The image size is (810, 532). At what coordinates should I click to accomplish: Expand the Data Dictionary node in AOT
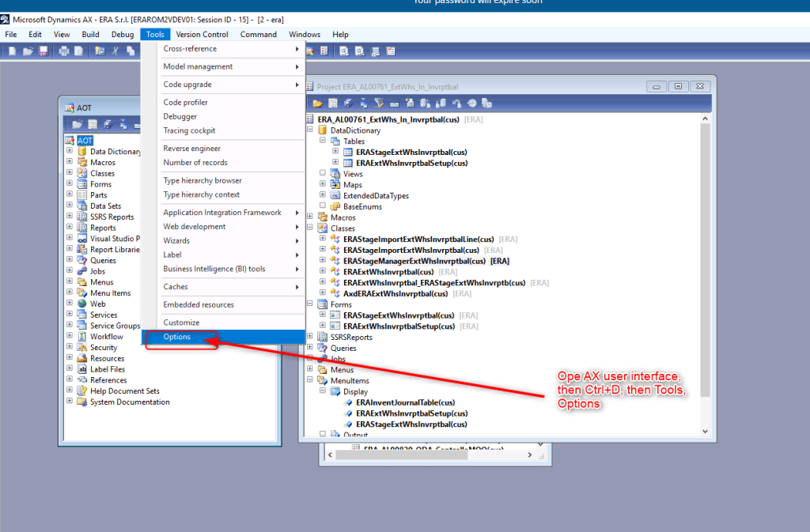click(70, 151)
